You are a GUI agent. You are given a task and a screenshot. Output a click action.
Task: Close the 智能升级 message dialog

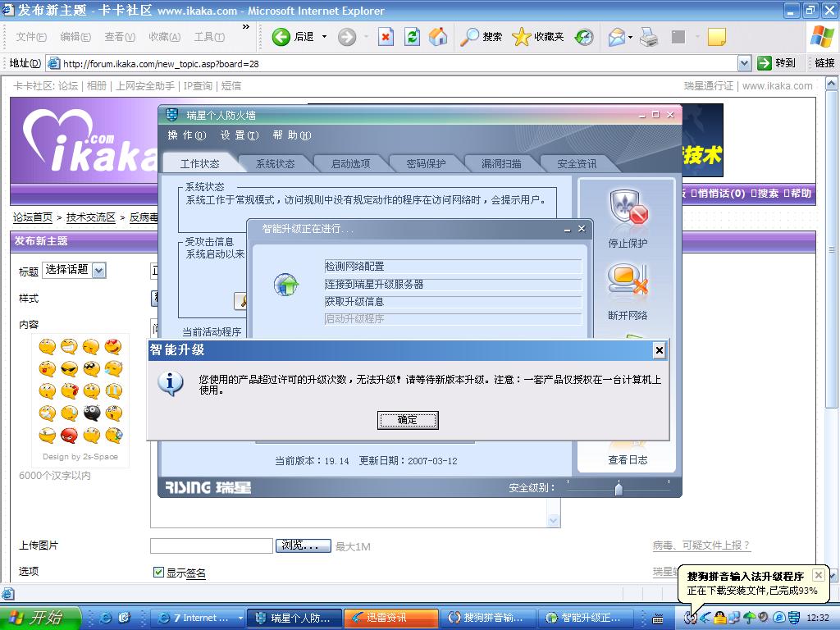[x=660, y=350]
